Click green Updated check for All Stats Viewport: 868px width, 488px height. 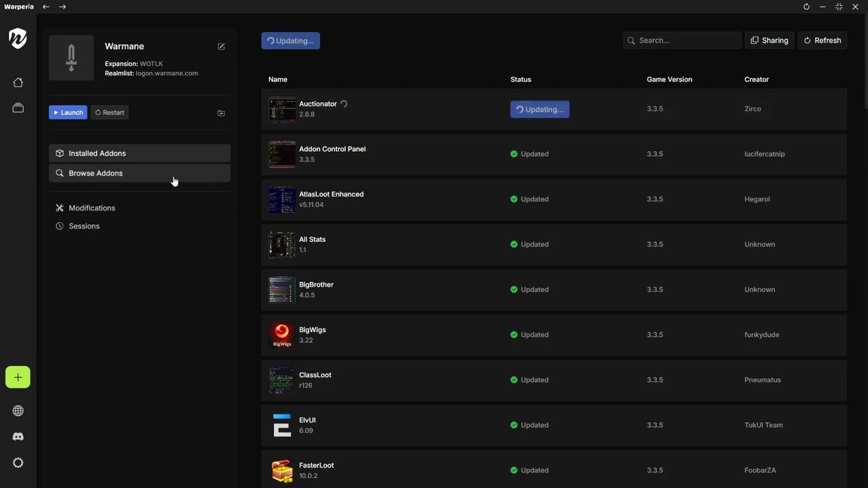514,244
